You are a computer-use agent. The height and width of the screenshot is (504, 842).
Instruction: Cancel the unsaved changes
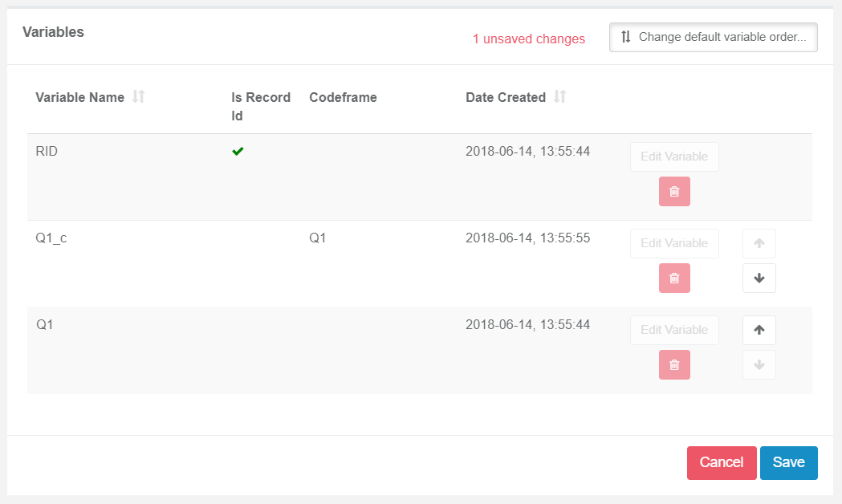point(722,463)
